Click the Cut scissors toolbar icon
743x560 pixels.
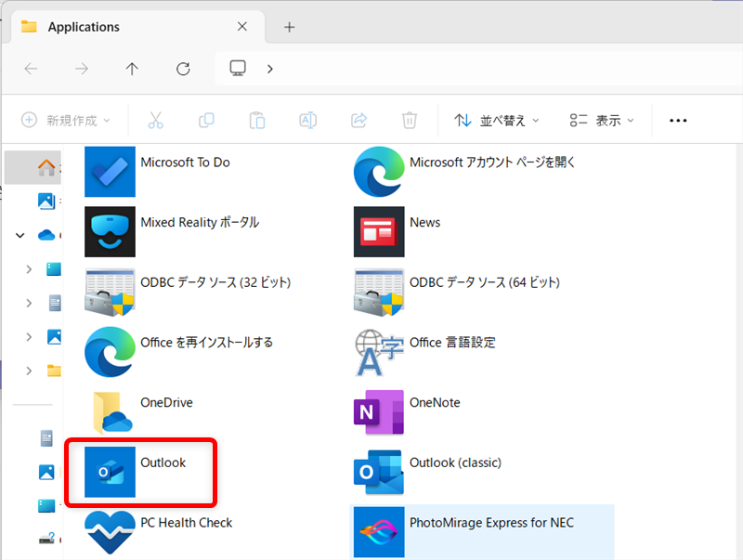(155, 121)
